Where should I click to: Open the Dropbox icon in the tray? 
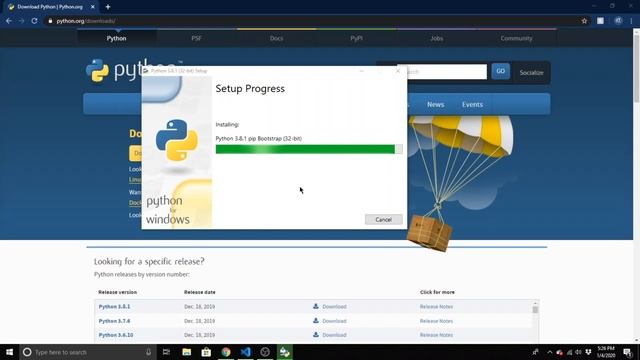[x=588, y=352]
